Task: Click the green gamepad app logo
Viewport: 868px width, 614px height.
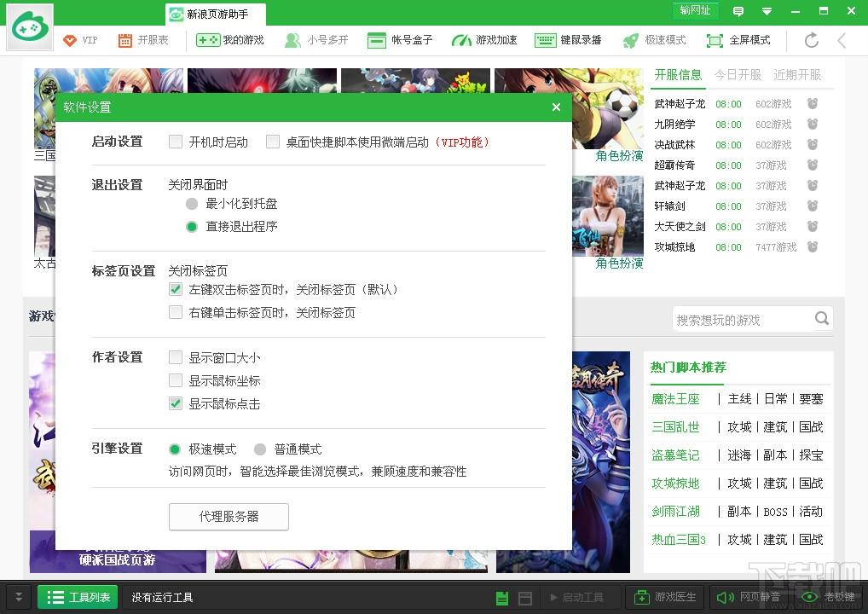Action: click(x=31, y=27)
